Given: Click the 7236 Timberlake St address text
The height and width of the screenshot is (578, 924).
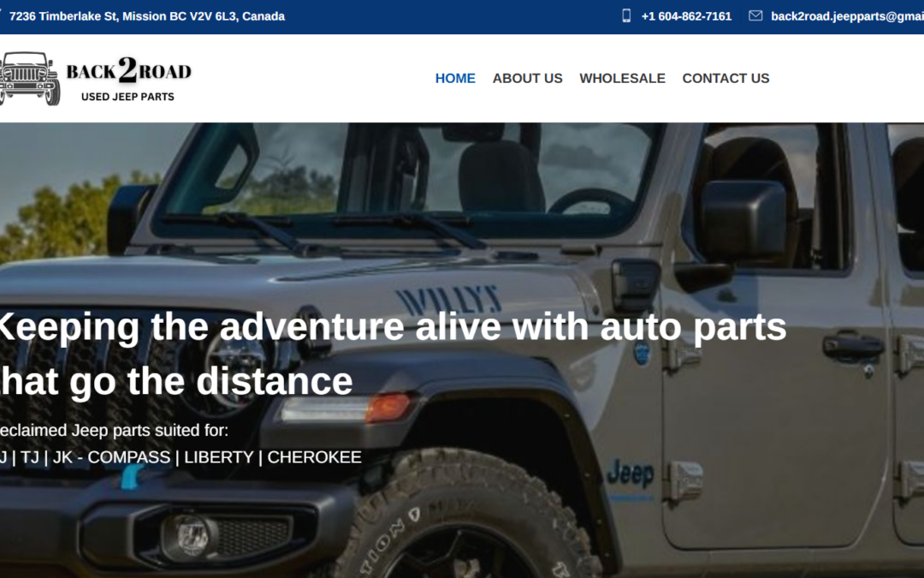Looking at the screenshot, I should (147, 16).
